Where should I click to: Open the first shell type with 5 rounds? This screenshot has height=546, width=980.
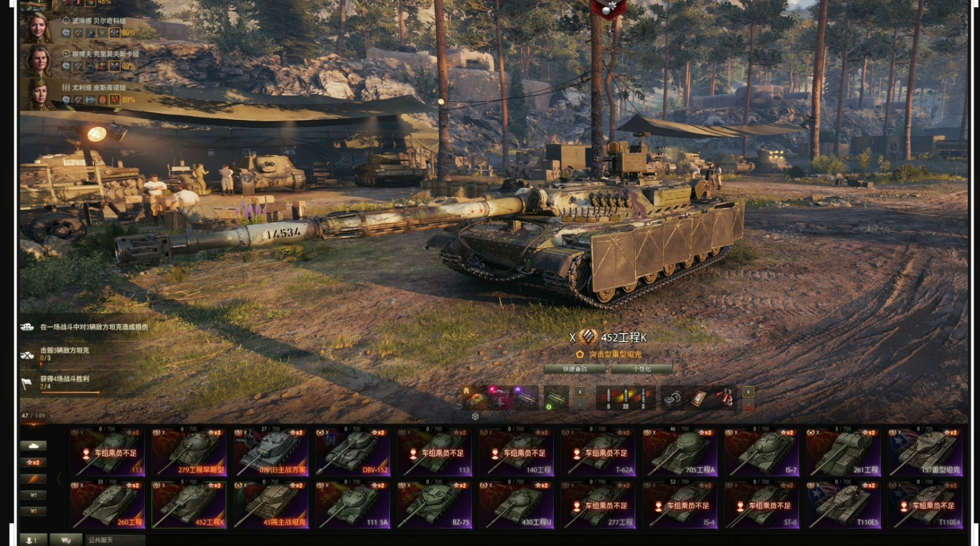click(608, 399)
